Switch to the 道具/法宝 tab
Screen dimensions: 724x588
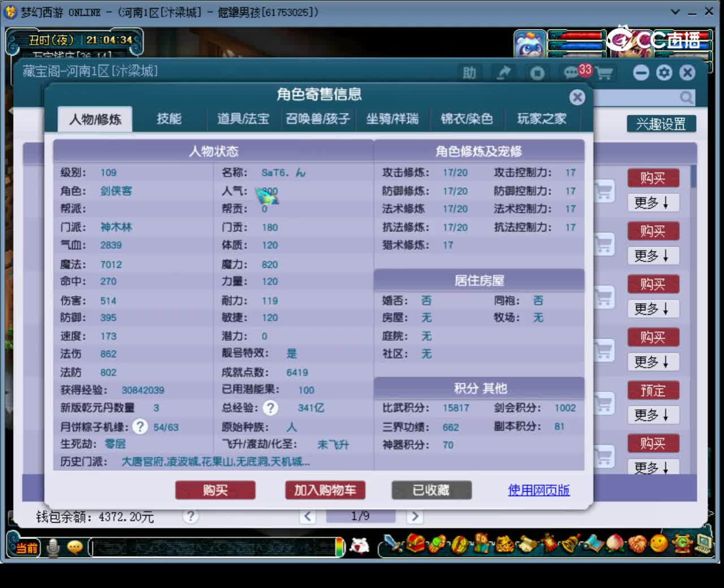coord(243,119)
